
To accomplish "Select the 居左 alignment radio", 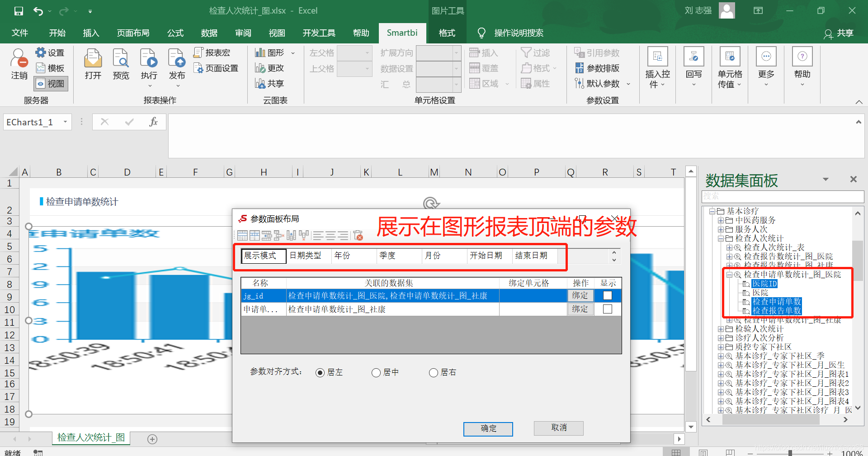I will click(320, 372).
